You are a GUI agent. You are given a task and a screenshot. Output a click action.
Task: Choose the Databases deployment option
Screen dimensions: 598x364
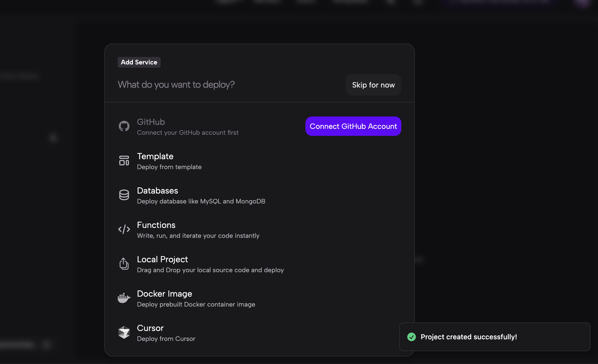157,191
